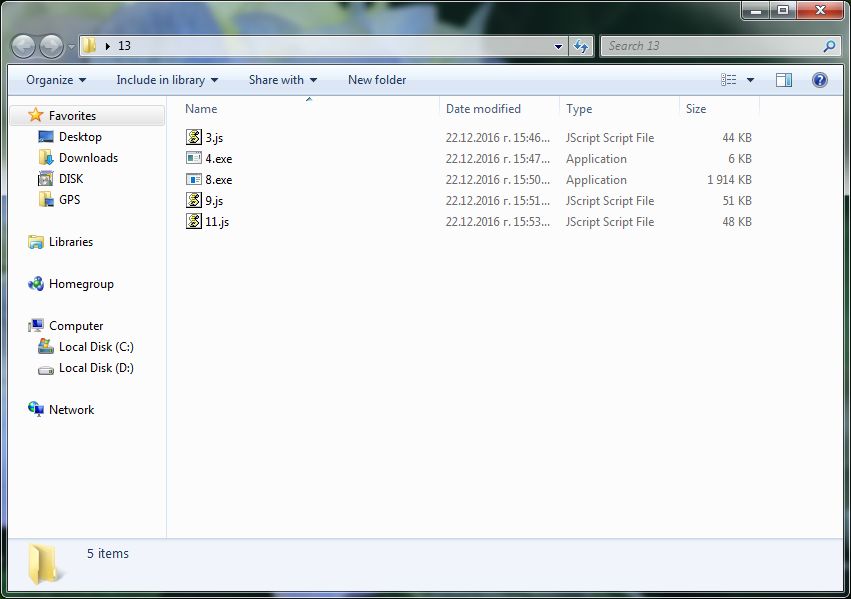Open the Share with menu
The height and width of the screenshot is (599, 851).
283,80
